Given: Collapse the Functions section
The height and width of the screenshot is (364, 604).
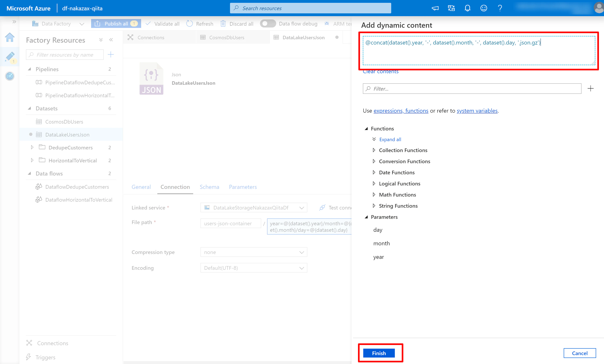Looking at the screenshot, I should coord(366,129).
